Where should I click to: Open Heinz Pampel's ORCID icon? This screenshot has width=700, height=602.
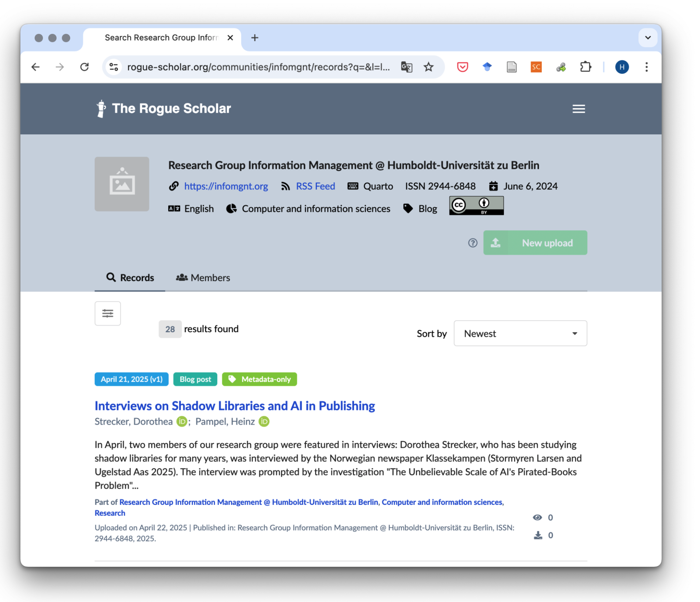point(264,422)
